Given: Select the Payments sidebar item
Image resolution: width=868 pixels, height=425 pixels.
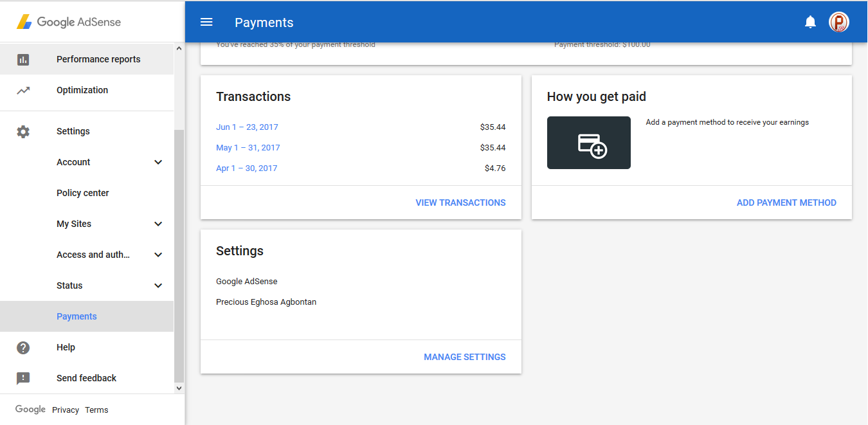Looking at the screenshot, I should point(87,316).
